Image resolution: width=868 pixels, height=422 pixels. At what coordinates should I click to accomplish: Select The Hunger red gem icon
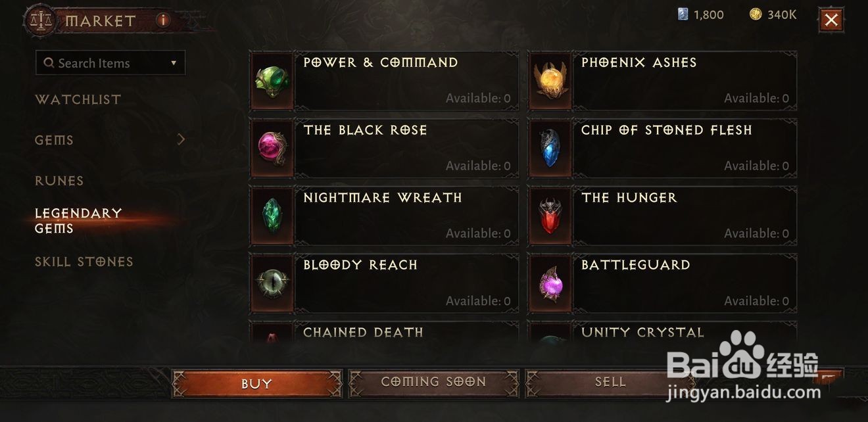coord(550,216)
